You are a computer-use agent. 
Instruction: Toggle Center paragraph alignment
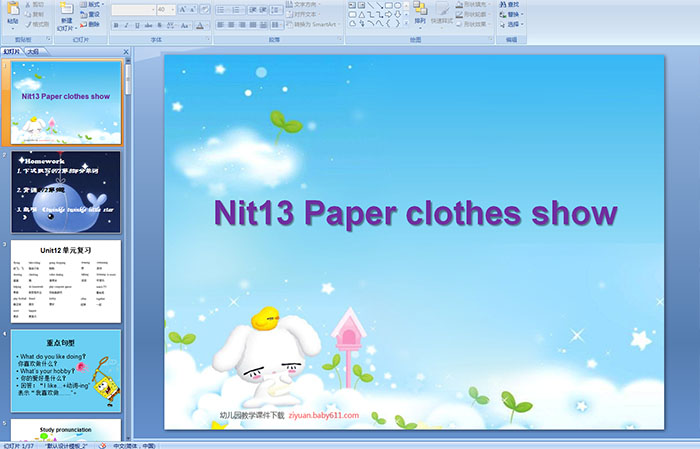(231, 25)
